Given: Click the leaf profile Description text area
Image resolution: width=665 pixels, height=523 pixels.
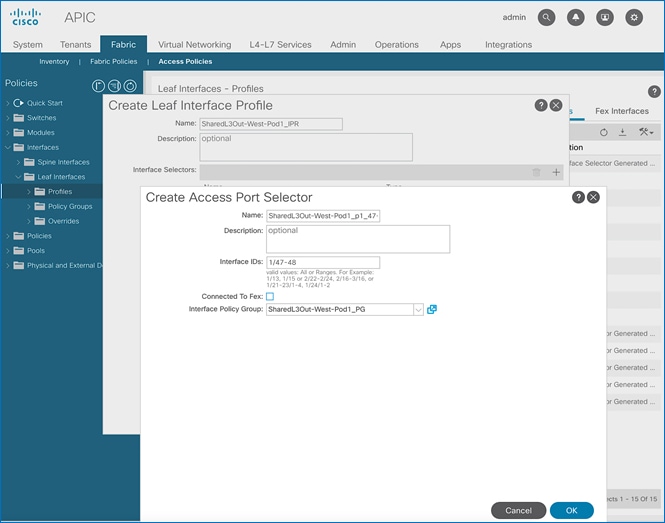Looking at the screenshot, I should point(306,147).
